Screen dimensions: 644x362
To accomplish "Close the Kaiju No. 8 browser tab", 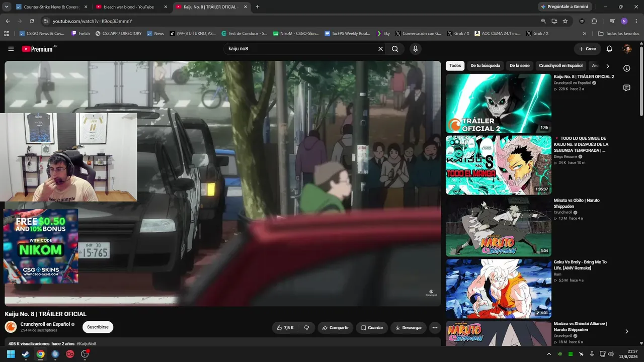I will pos(245,7).
